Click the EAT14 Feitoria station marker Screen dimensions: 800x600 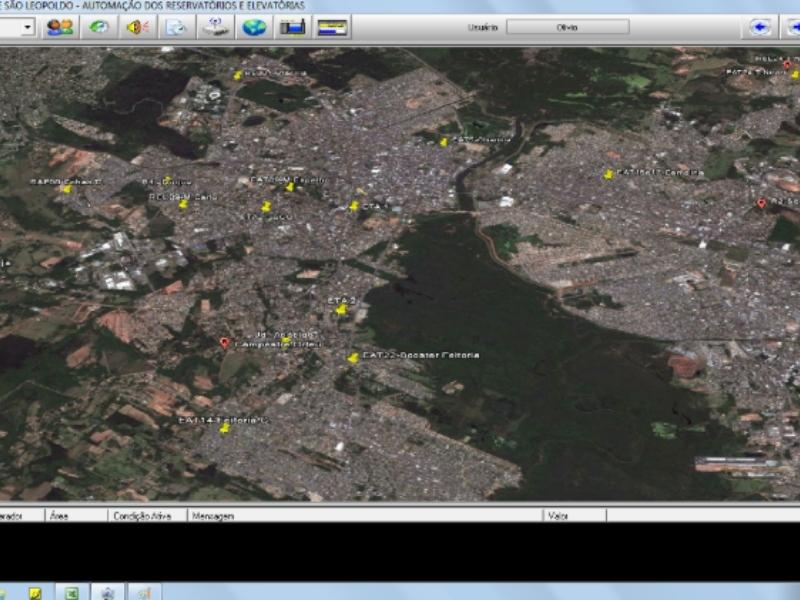pos(225,428)
